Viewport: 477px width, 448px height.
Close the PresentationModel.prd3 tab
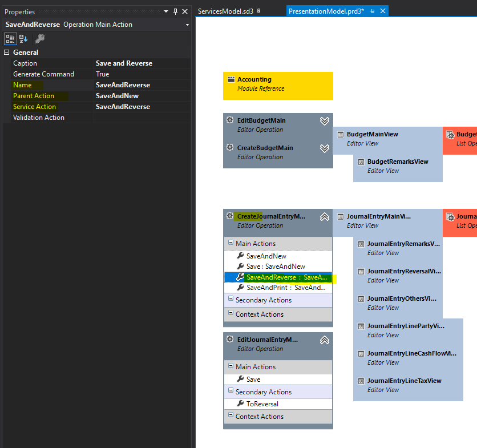(x=383, y=11)
